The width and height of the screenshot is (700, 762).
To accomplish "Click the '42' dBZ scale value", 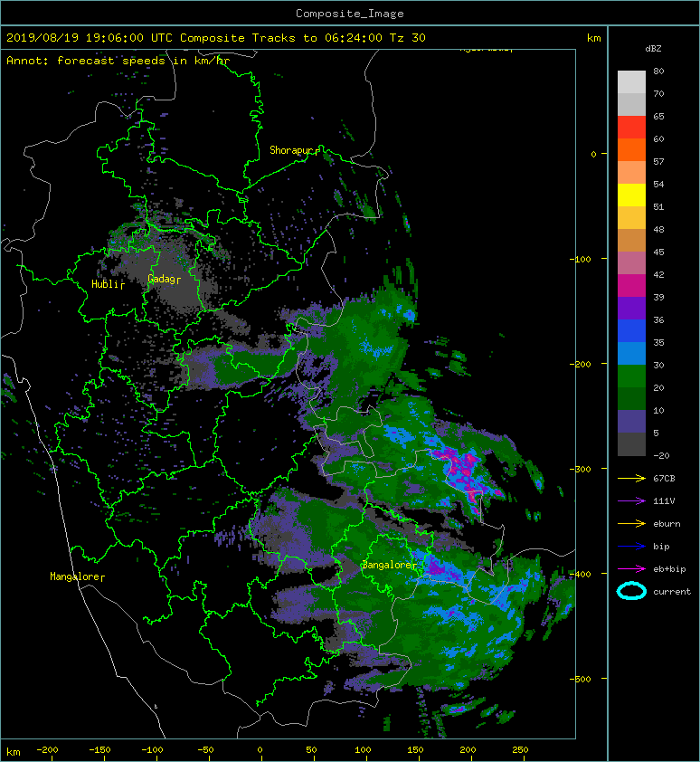I will click(658, 274).
